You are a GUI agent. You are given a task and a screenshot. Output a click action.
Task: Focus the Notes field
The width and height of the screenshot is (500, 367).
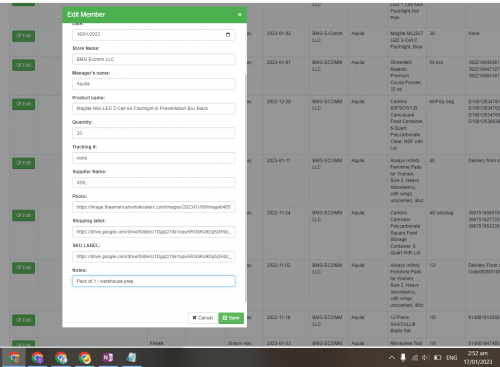[x=153, y=281]
